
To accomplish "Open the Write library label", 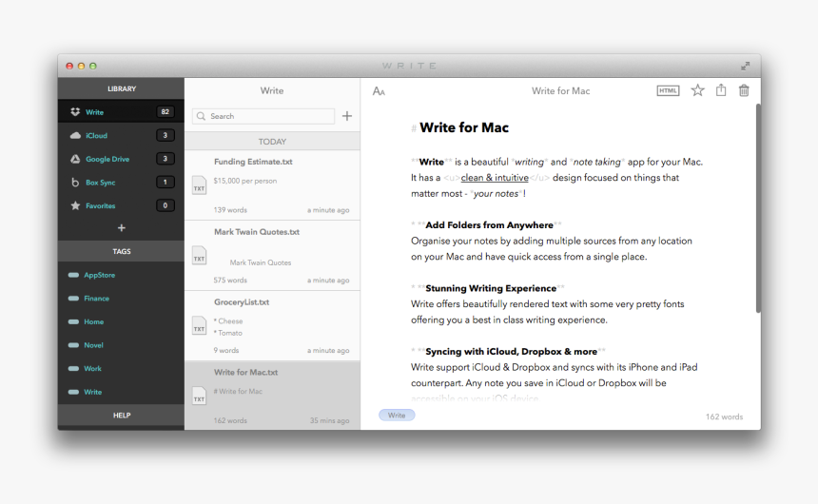I will [x=94, y=112].
